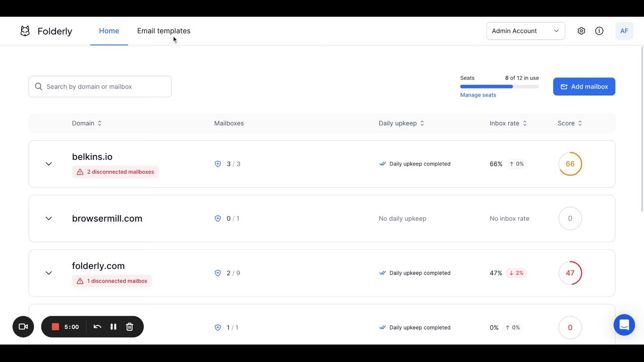
Task: Open the AF user avatar menu
Action: click(x=624, y=31)
